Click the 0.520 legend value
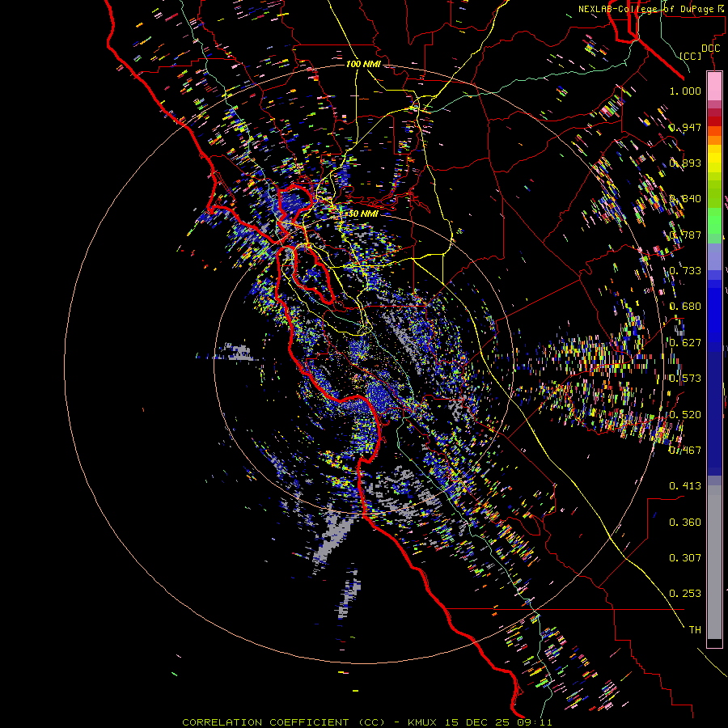Image resolution: width=728 pixels, height=728 pixels. tap(685, 414)
